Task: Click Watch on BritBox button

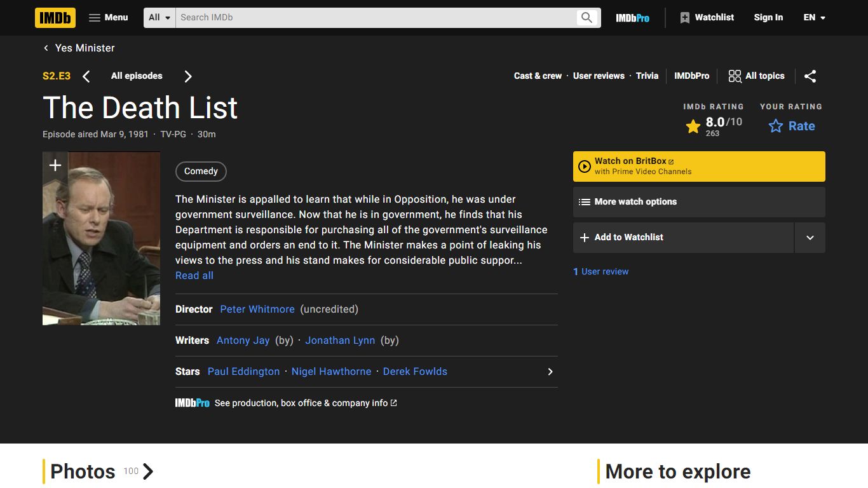Action: tap(699, 166)
